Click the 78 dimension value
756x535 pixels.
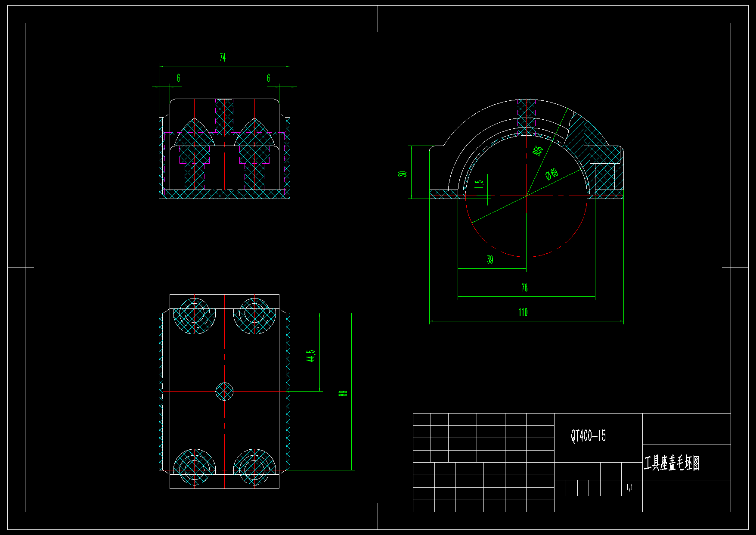[x=524, y=287]
